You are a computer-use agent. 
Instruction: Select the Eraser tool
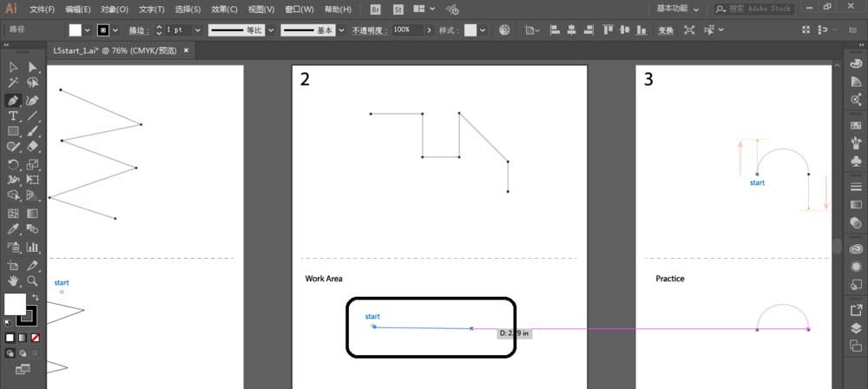click(33, 146)
